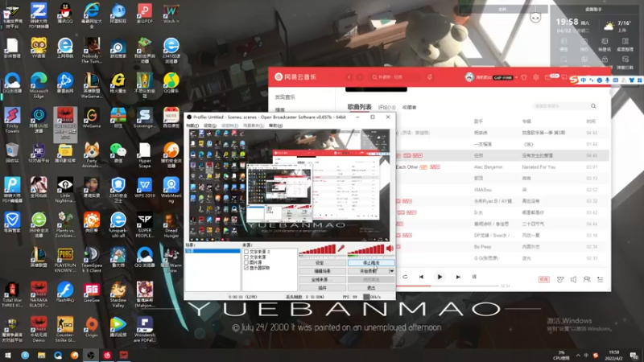Adjust the OBS microphone volume slider
This screenshot has height=362, width=644.
[x=317, y=249]
